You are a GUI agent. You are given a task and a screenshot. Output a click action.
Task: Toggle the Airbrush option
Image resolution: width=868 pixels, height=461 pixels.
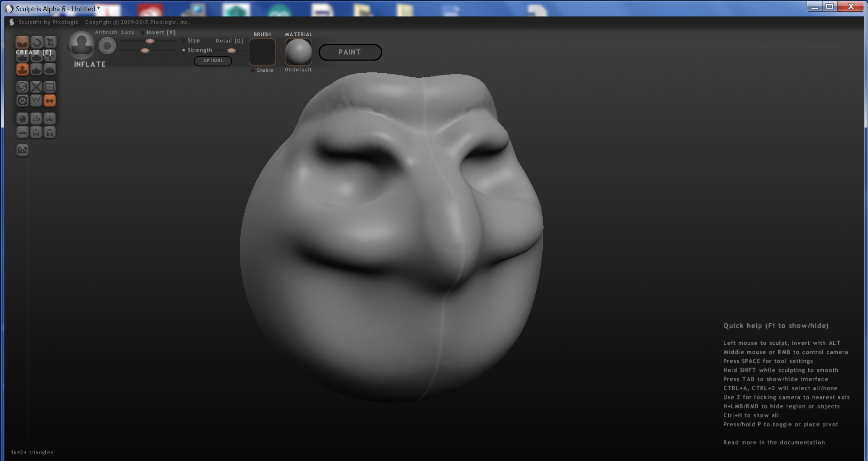(x=106, y=32)
